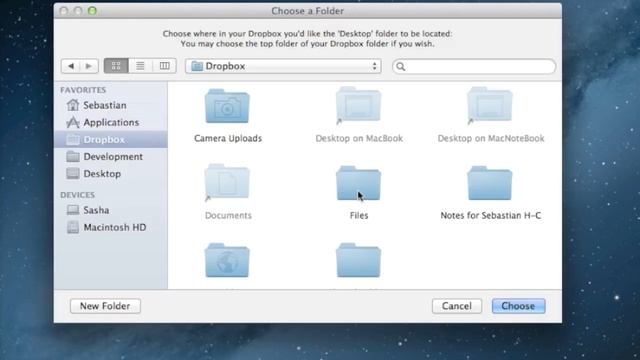Switch to icon grid view
The height and width of the screenshot is (360, 640).
(x=116, y=66)
